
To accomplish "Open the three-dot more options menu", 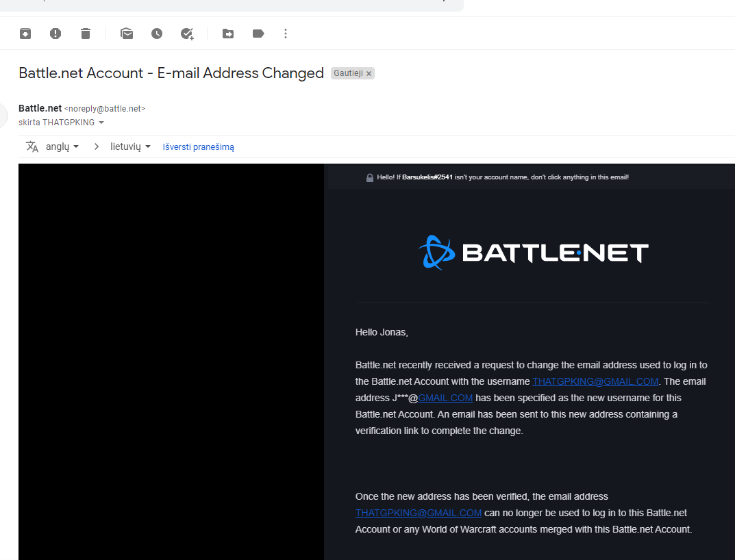I will [286, 34].
